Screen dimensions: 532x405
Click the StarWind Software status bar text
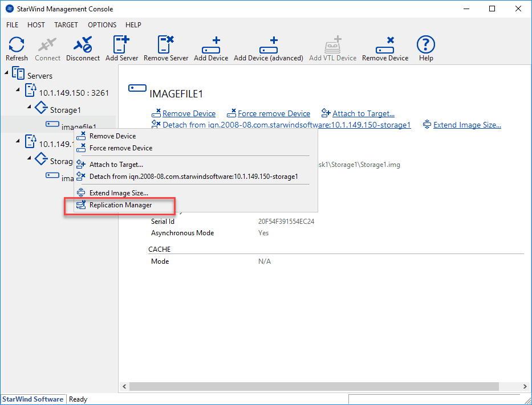point(33,399)
